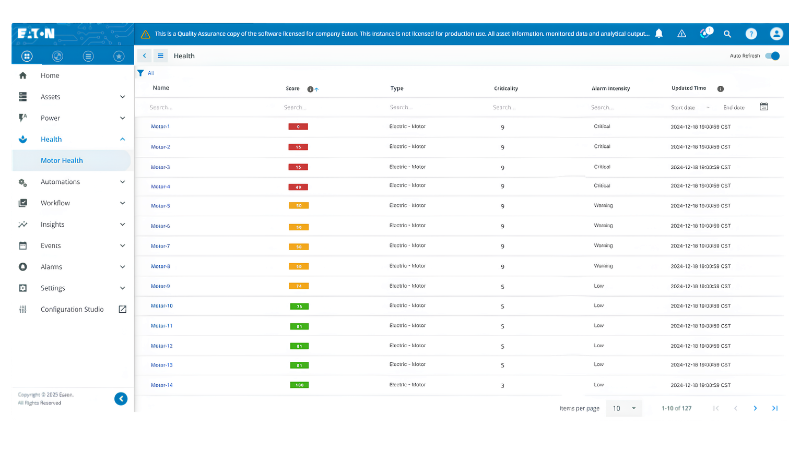Image resolution: width=800 pixels, height=450 pixels.
Task: Expand the Automations menu chevron
Action: pos(122,182)
